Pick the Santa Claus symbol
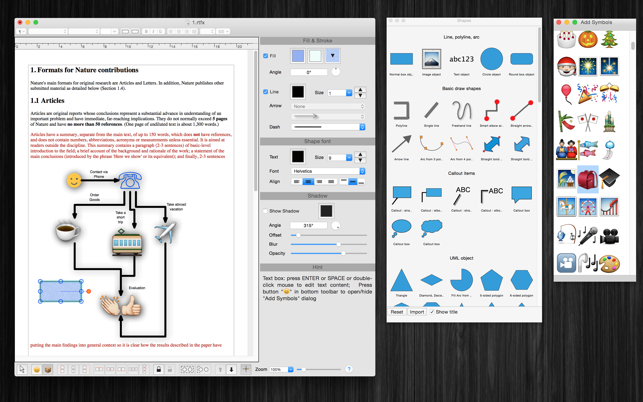 pyautogui.click(x=566, y=66)
